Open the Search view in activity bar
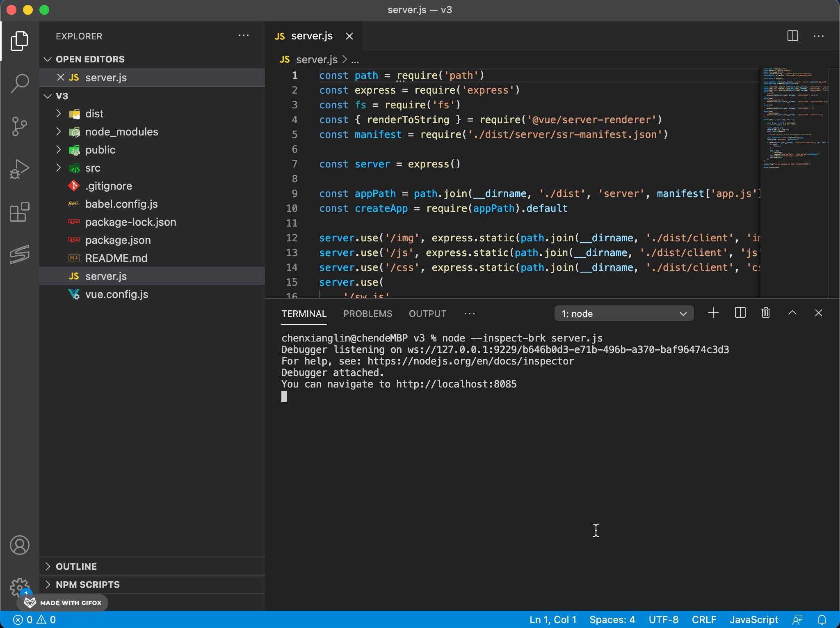The width and height of the screenshot is (840, 628). pyautogui.click(x=19, y=83)
